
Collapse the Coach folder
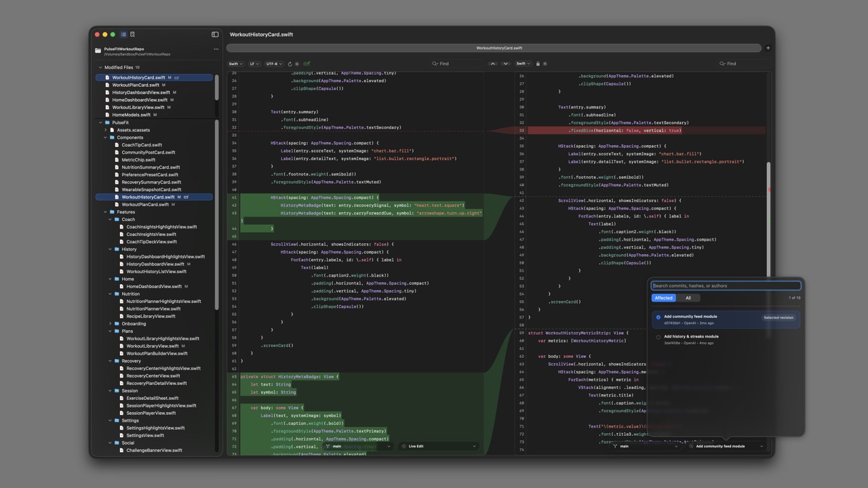[110, 220]
